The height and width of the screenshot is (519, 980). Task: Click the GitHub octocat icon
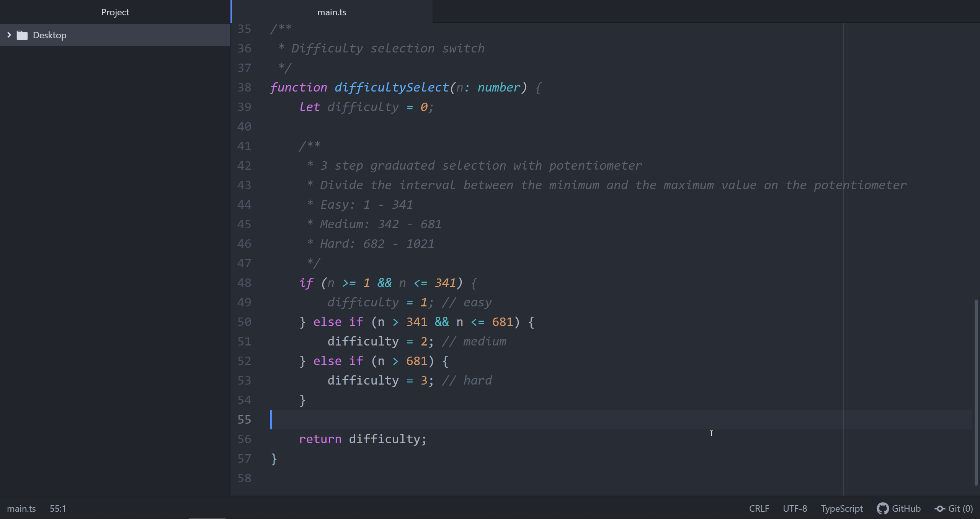pyautogui.click(x=882, y=509)
